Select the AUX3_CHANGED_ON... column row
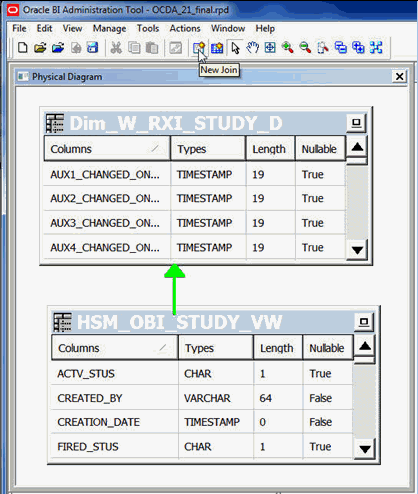 [x=195, y=223]
